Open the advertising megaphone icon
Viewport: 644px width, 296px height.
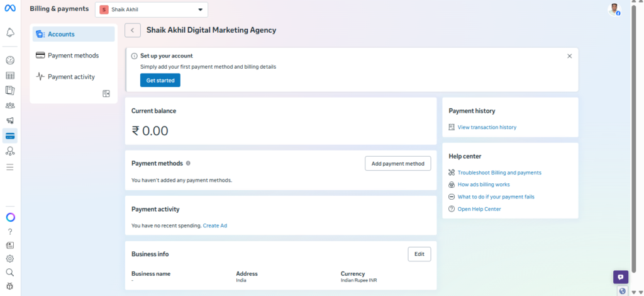pyautogui.click(x=10, y=120)
